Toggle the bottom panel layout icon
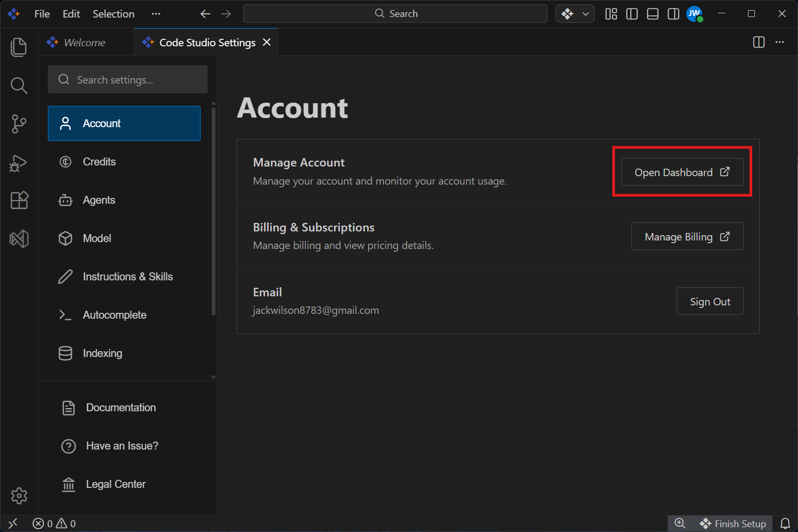798x532 pixels. (653, 14)
